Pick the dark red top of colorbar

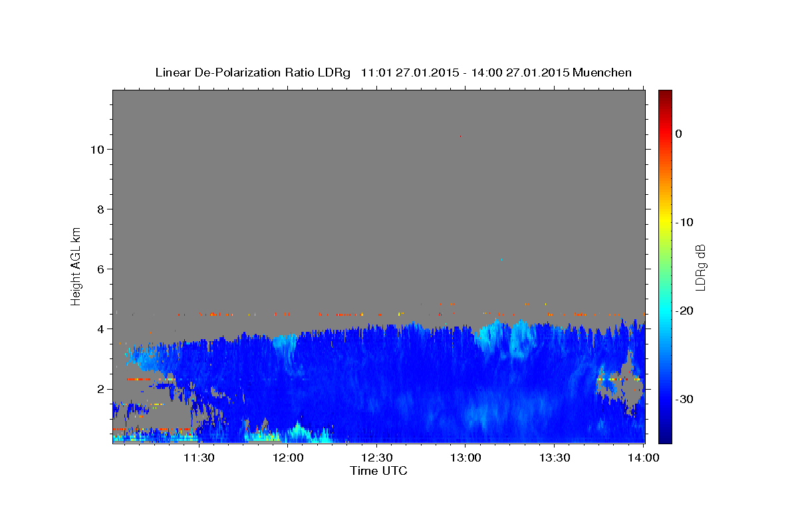click(x=665, y=94)
